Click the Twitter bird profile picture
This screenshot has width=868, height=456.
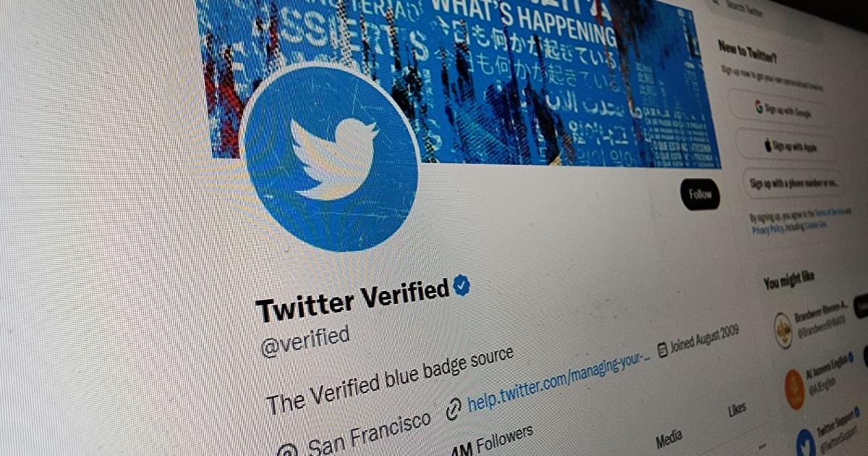pyautogui.click(x=331, y=159)
